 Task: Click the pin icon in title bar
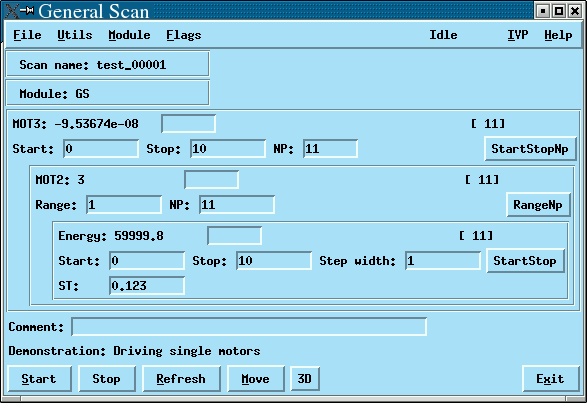(x=27, y=10)
